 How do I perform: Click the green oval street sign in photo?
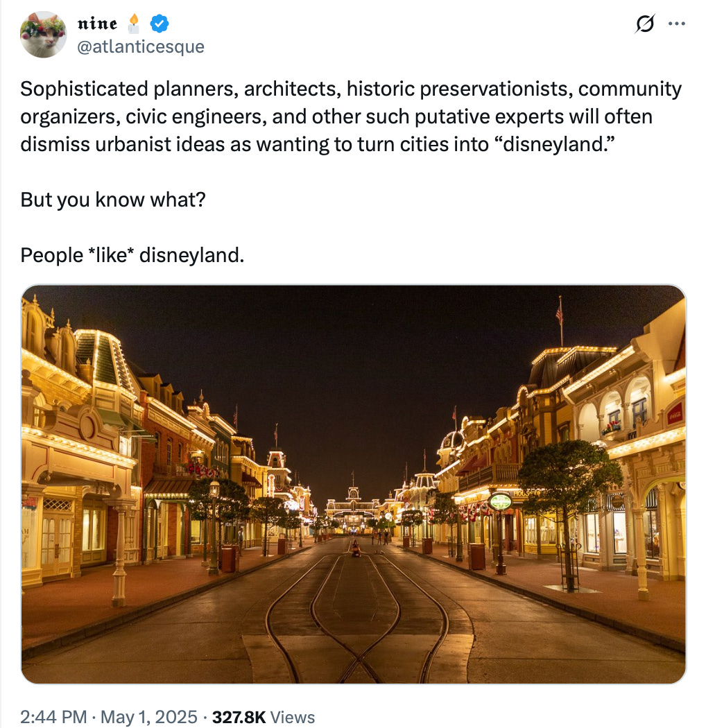[x=500, y=501]
